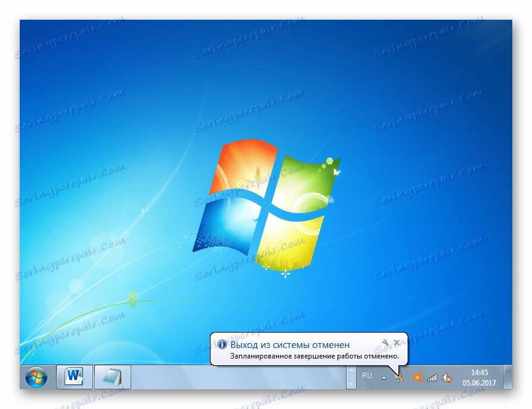Click "Выход из системы отменен" balloon title

(290, 345)
